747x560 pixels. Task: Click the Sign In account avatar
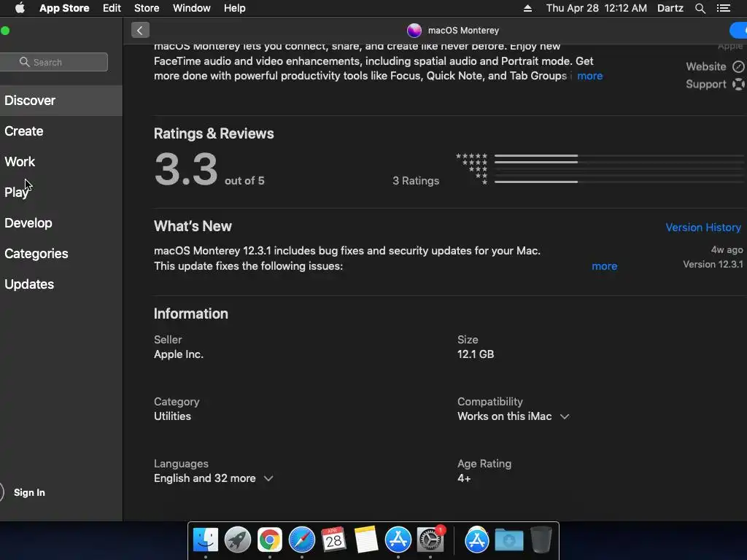pos(1,492)
